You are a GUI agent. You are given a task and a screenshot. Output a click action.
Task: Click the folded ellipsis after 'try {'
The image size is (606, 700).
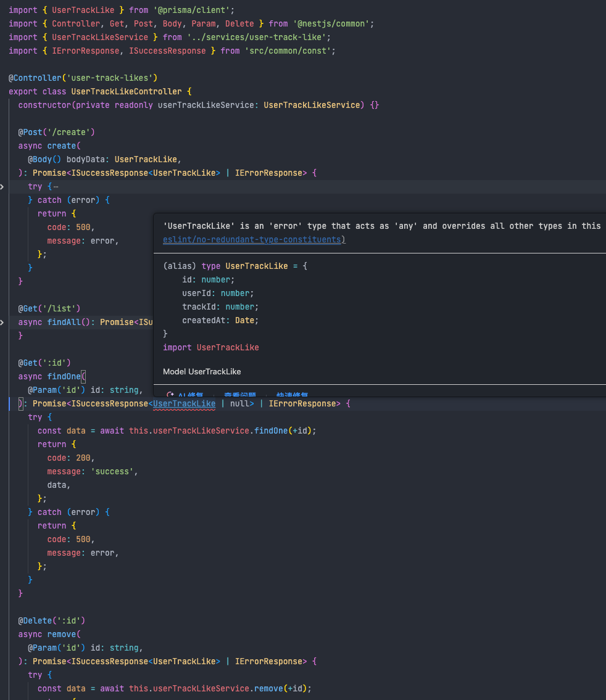click(x=56, y=187)
